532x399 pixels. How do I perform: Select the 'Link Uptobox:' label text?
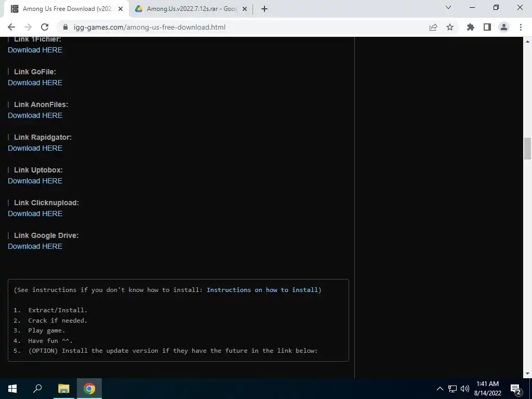click(x=38, y=170)
